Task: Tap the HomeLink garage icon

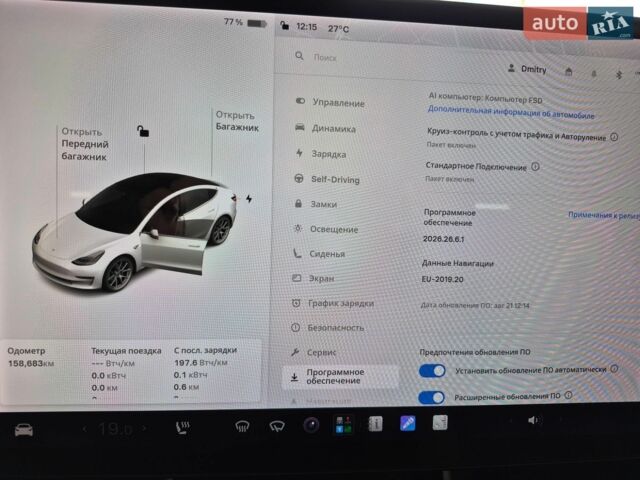Action: [569, 72]
